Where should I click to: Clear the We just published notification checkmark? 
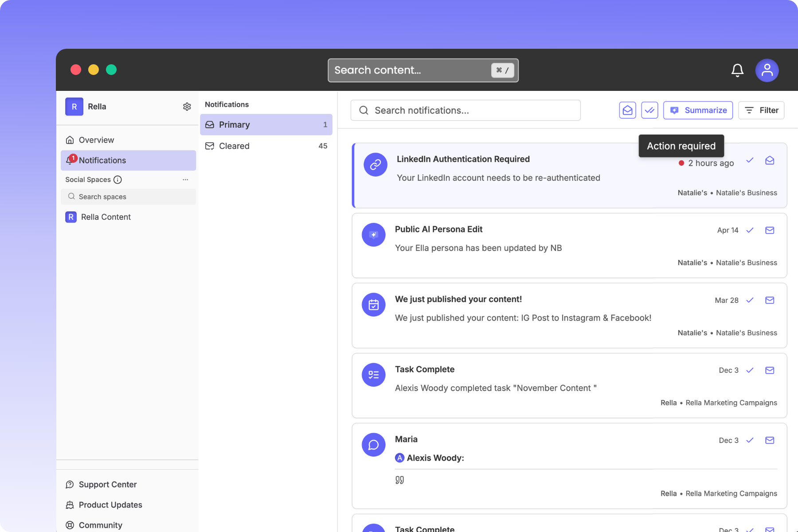tap(750, 300)
